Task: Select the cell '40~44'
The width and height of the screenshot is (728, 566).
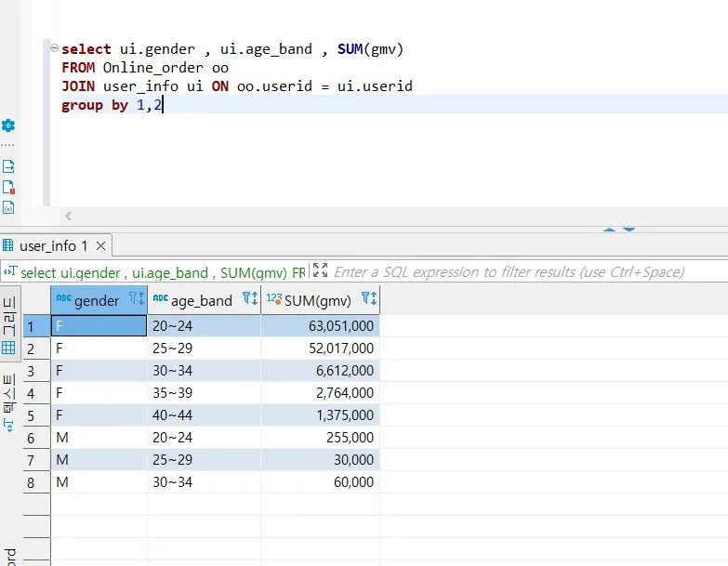Action: pyautogui.click(x=204, y=415)
